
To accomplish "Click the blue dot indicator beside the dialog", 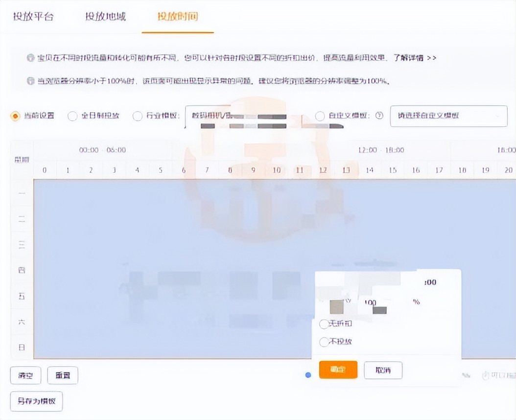I will point(308,374).
